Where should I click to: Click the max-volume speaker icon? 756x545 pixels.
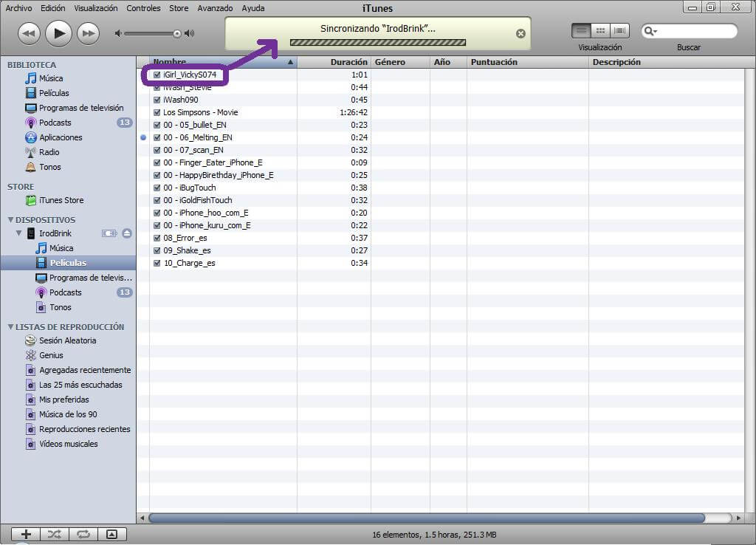190,33
